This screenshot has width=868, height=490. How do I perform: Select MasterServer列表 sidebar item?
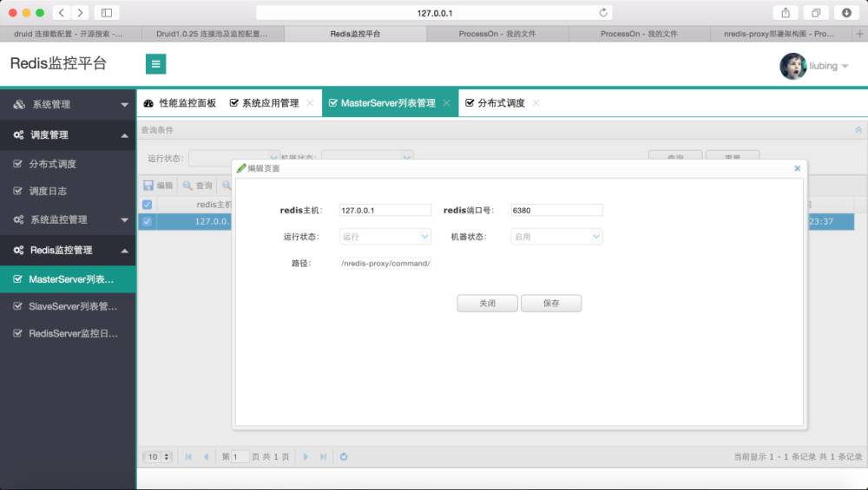[68, 279]
